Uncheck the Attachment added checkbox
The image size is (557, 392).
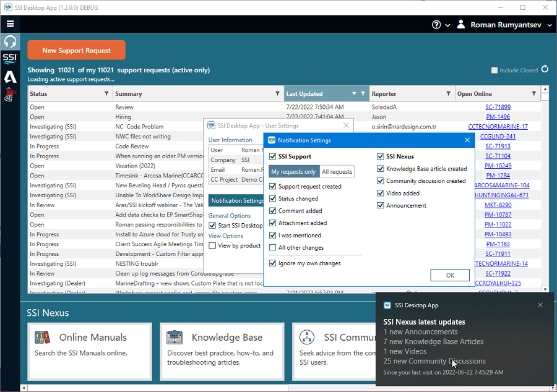tap(272, 223)
